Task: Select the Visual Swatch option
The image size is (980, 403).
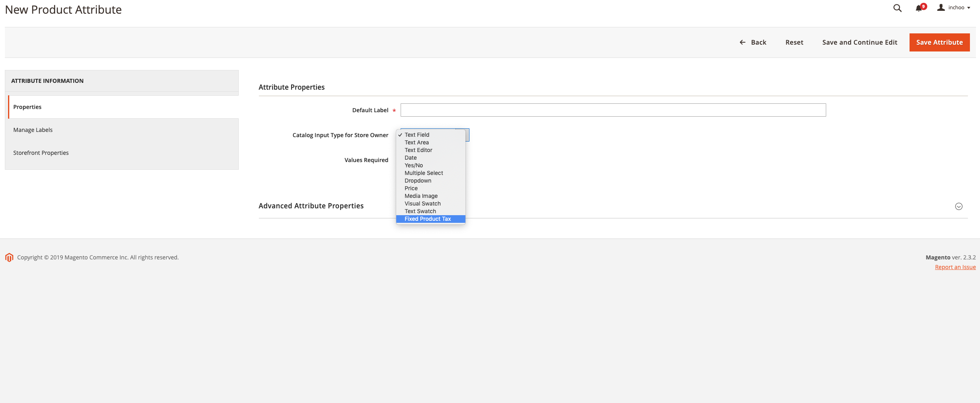Action: [x=430, y=204]
